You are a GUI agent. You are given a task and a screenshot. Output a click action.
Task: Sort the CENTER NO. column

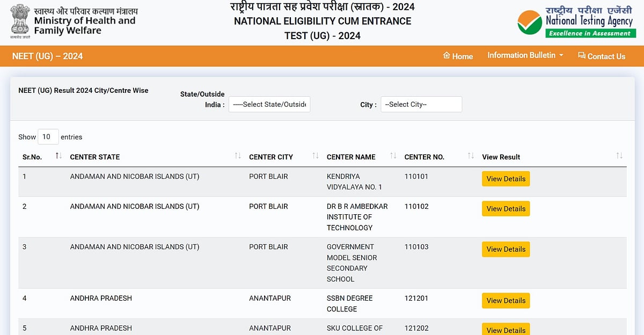click(471, 155)
